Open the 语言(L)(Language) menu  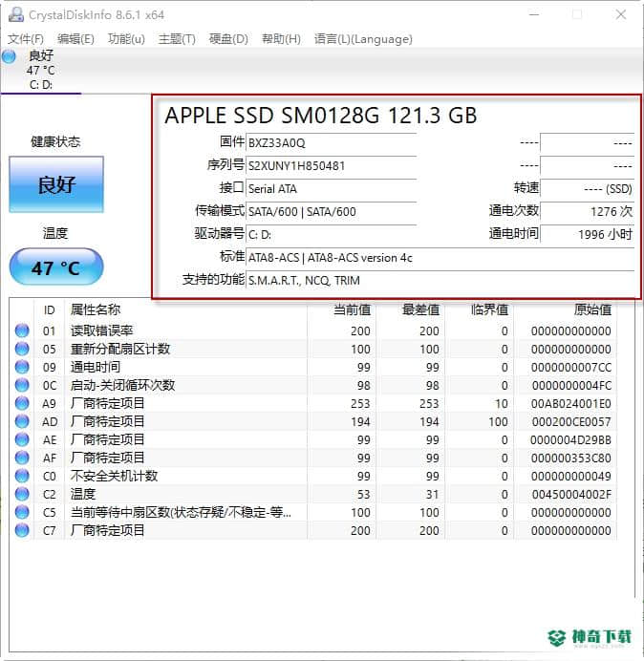coord(363,39)
